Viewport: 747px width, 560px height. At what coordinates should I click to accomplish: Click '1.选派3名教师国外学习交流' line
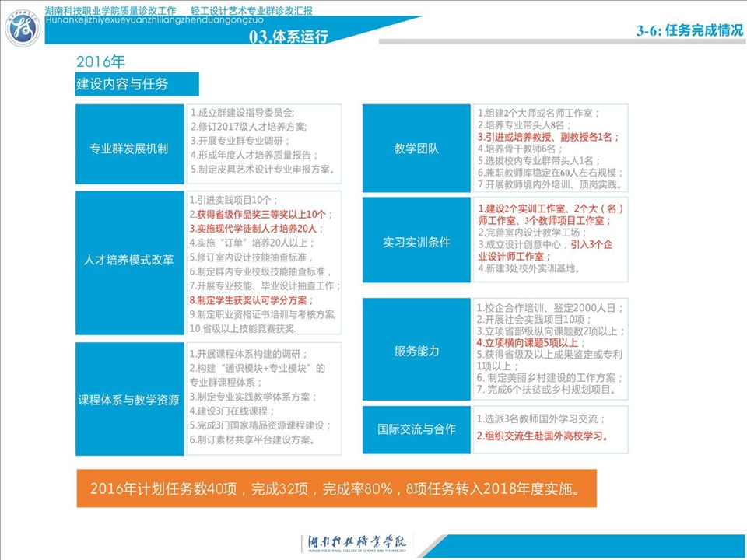pos(542,419)
